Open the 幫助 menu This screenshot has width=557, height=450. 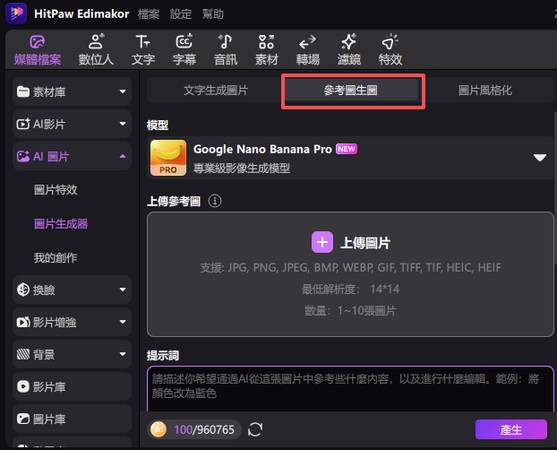pos(213,14)
